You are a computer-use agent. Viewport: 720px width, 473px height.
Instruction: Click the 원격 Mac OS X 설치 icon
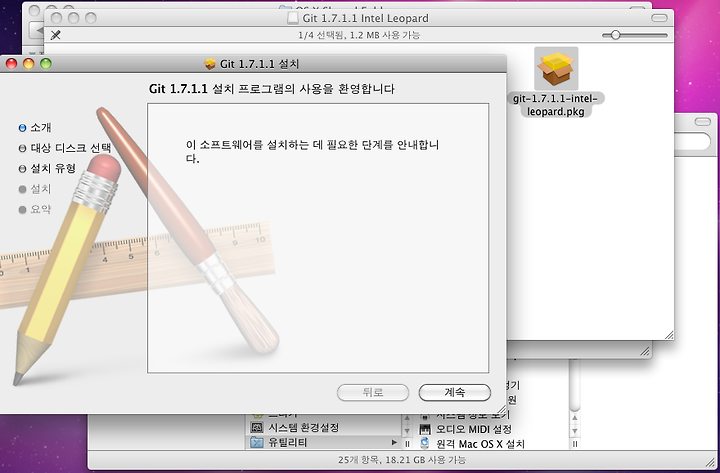pyautogui.click(x=425, y=444)
